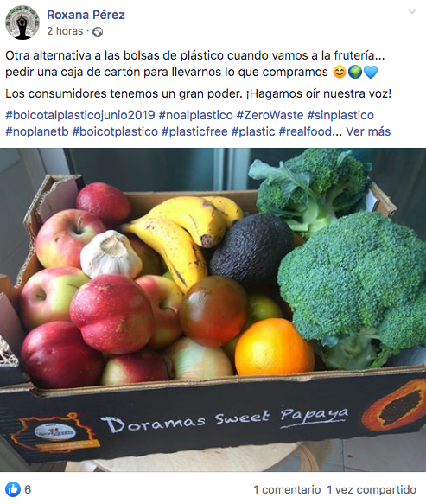Open the post options chevron menu
Image resolution: width=426 pixels, height=504 pixels.
point(412,11)
